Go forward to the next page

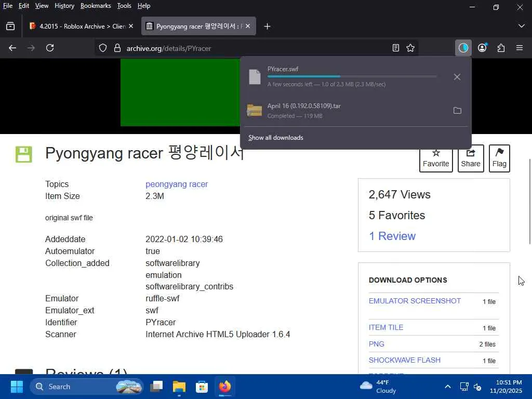pyautogui.click(x=31, y=48)
